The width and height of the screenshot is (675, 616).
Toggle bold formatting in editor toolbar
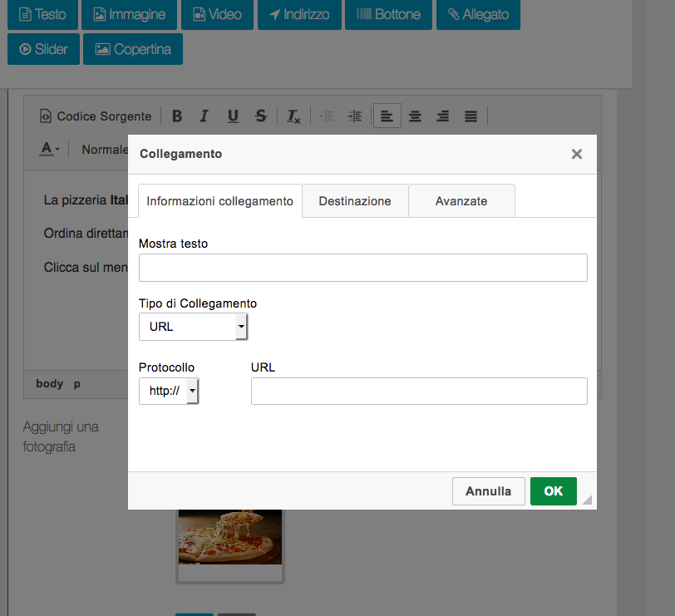pyautogui.click(x=177, y=116)
